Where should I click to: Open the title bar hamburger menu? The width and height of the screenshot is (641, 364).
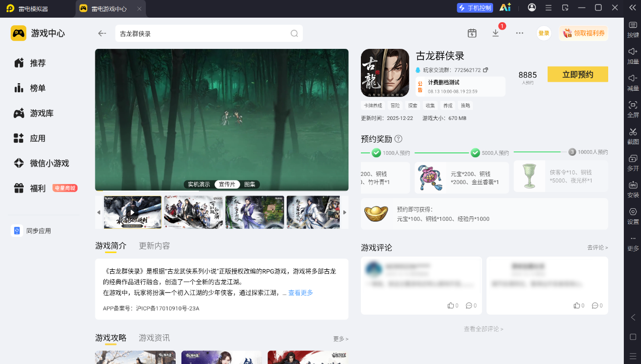(x=549, y=8)
